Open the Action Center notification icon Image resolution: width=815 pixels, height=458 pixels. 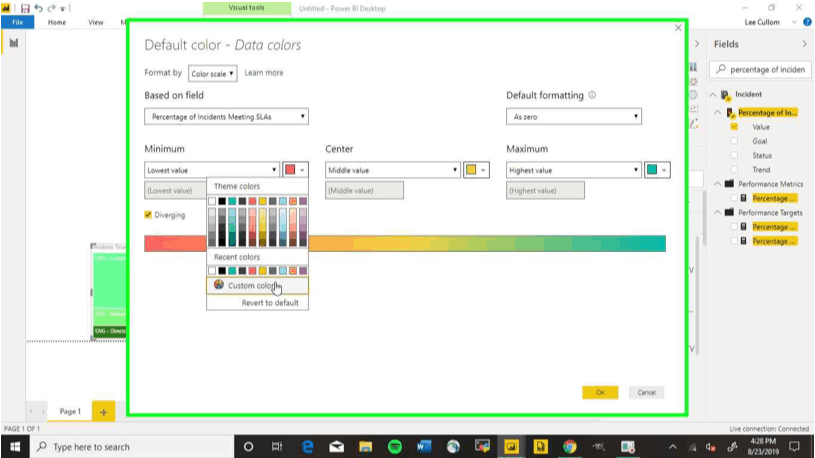[794, 447]
